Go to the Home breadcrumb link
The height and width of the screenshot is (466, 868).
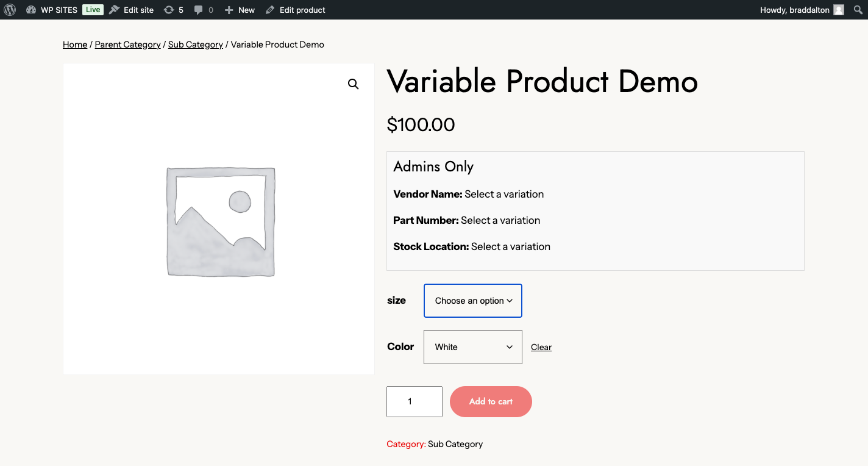click(x=75, y=45)
